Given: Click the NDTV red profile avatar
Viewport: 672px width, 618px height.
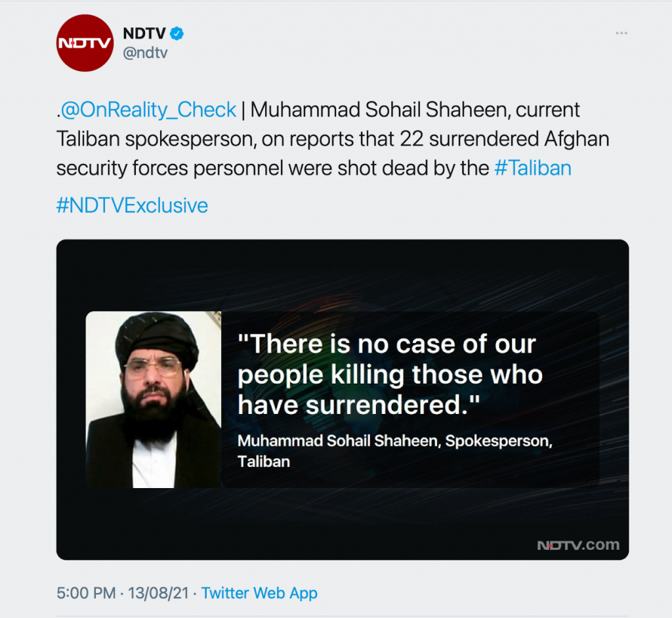Looking at the screenshot, I should pos(86,43).
